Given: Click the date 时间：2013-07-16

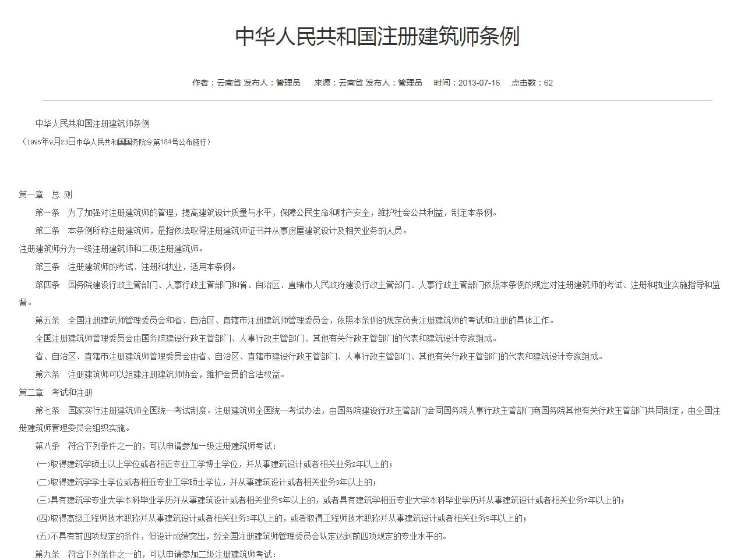Looking at the screenshot, I should pos(467,83).
